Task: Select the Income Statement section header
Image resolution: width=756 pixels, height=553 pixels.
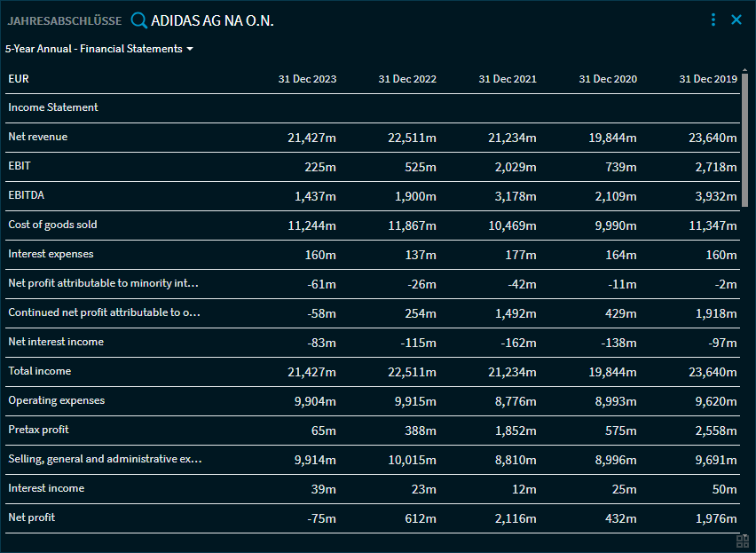Action: tap(51, 107)
